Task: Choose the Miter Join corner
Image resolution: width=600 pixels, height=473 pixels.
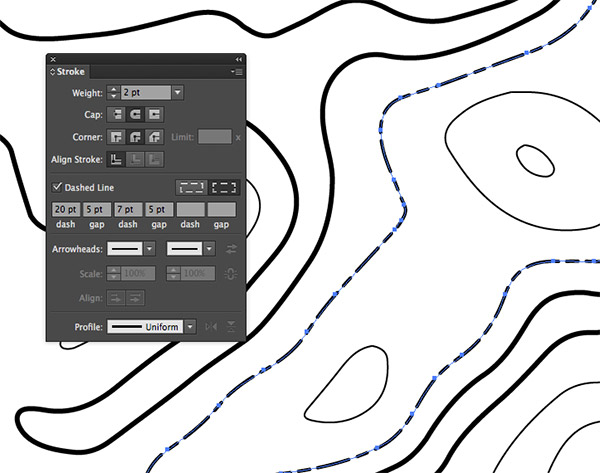Action: click(x=116, y=137)
